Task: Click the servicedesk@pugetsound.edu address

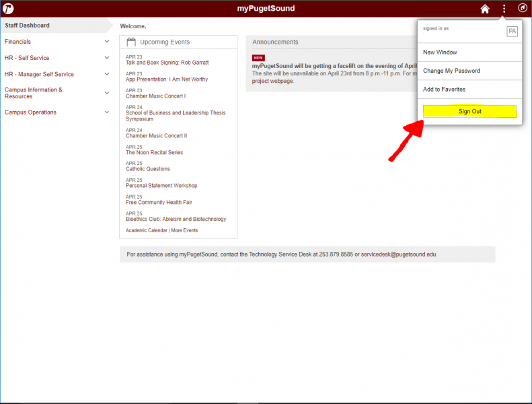Action: 399,254
